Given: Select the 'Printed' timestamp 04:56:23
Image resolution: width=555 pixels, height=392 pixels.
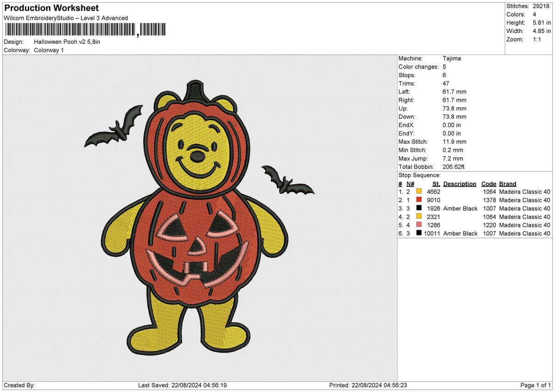Looking at the screenshot, I should click(x=396, y=386).
